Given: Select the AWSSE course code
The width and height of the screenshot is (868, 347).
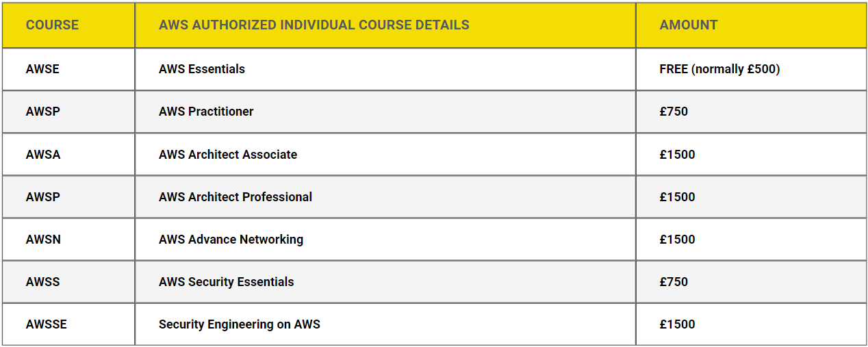Looking at the screenshot, I should point(47,324).
